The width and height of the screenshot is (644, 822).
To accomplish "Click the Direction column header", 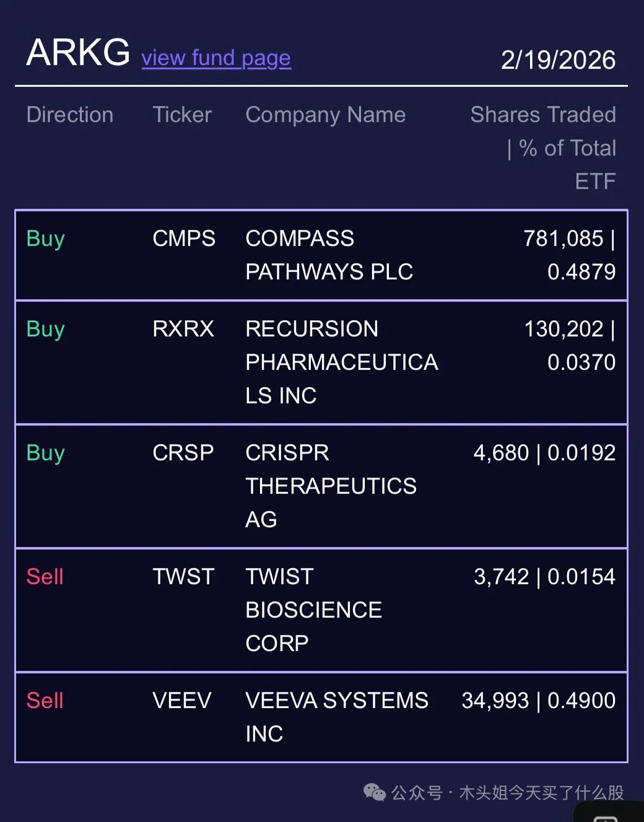I will click(x=70, y=115).
